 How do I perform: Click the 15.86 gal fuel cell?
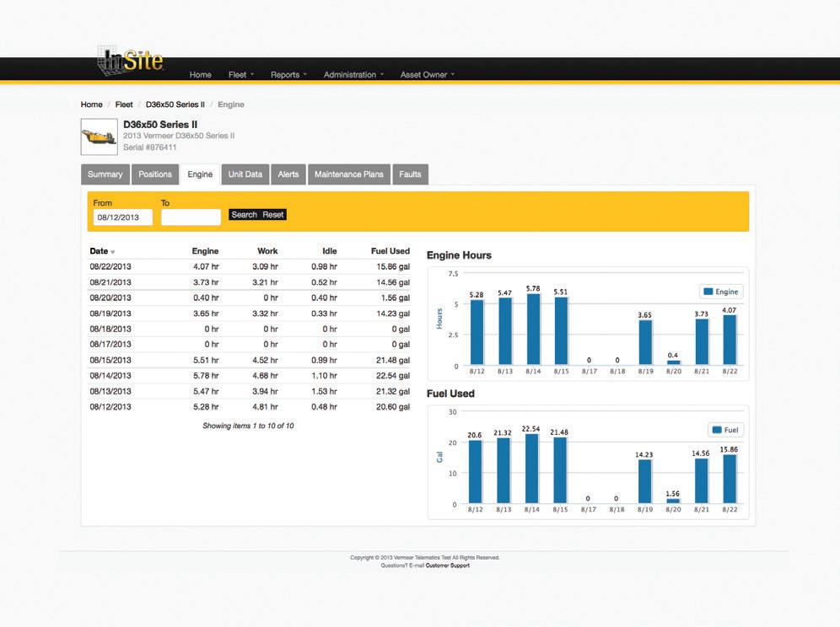tap(393, 266)
